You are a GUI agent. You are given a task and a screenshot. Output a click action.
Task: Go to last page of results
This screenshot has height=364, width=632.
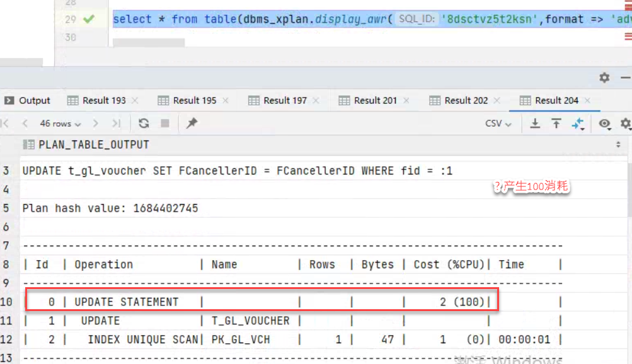(x=116, y=123)
